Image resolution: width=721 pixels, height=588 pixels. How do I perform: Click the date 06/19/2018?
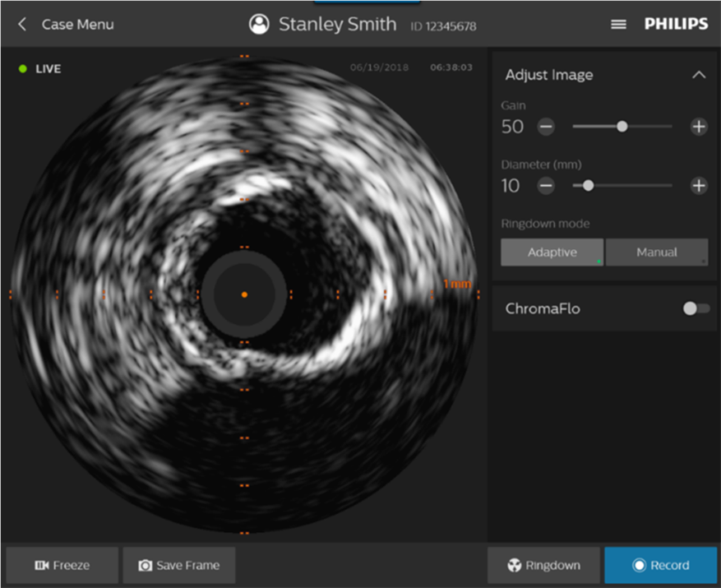click(x=379, y=67)
